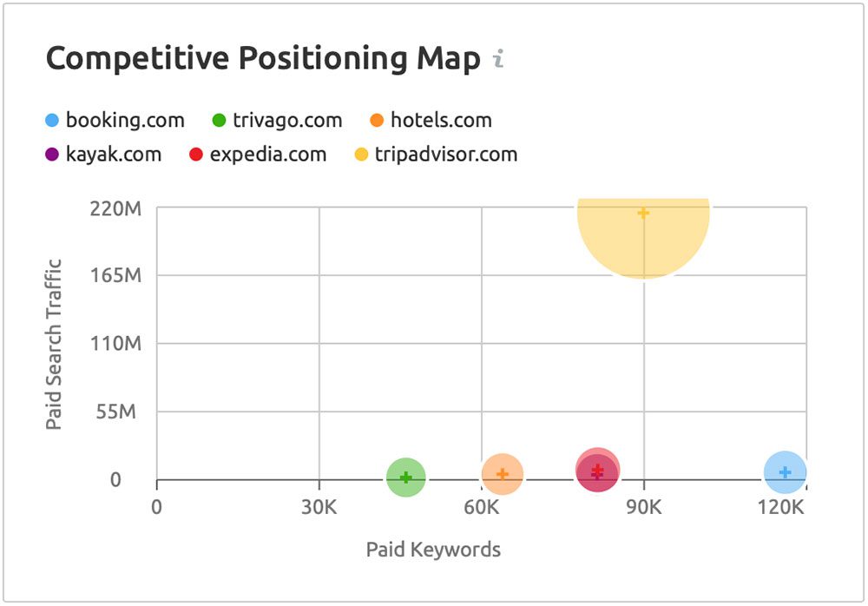Click the tripadvisor.com yellow legend dot

pos(361,155)
